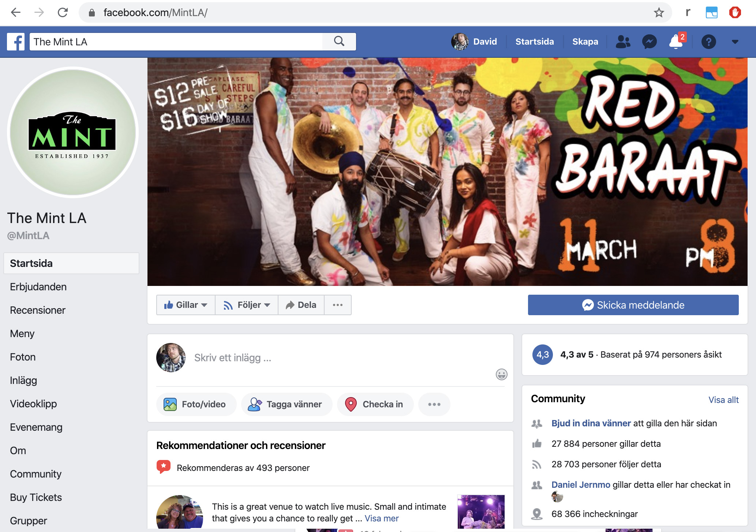
Task: Open Daniel Jernmo's small avatar
Action: (557, 497)
